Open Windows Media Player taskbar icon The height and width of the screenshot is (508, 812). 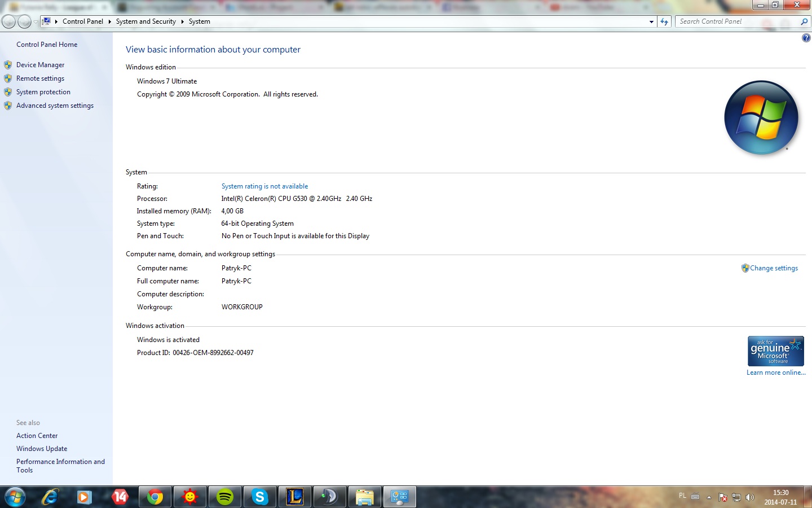pos(85,497)
